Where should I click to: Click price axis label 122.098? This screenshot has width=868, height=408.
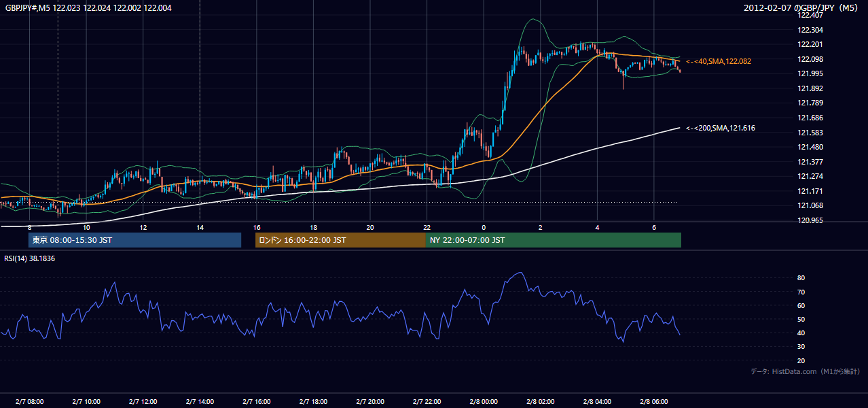point(811,59)
